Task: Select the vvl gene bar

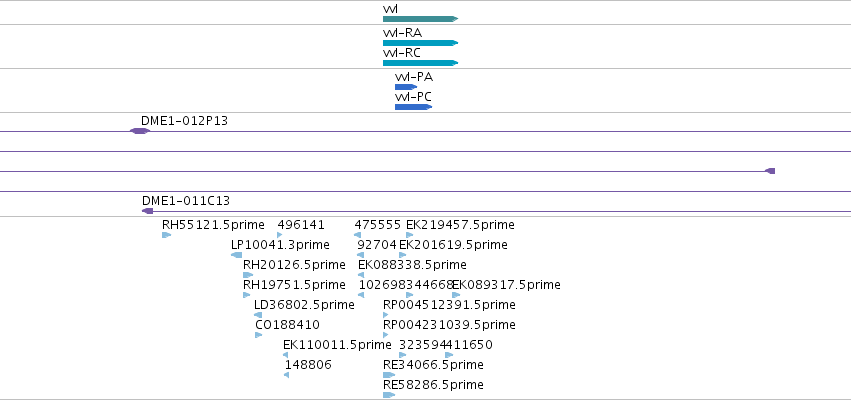Action: [x=421, y=19]
